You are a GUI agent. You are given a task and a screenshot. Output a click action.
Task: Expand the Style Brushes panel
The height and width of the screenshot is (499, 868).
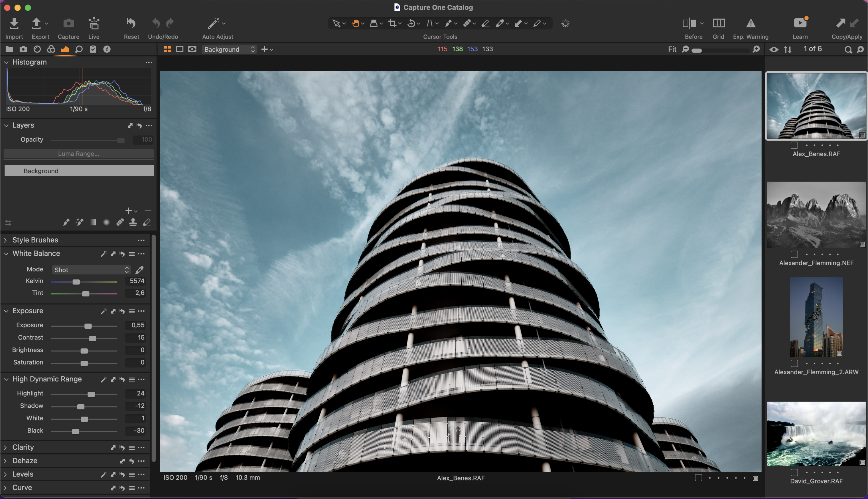click(5, 240)
